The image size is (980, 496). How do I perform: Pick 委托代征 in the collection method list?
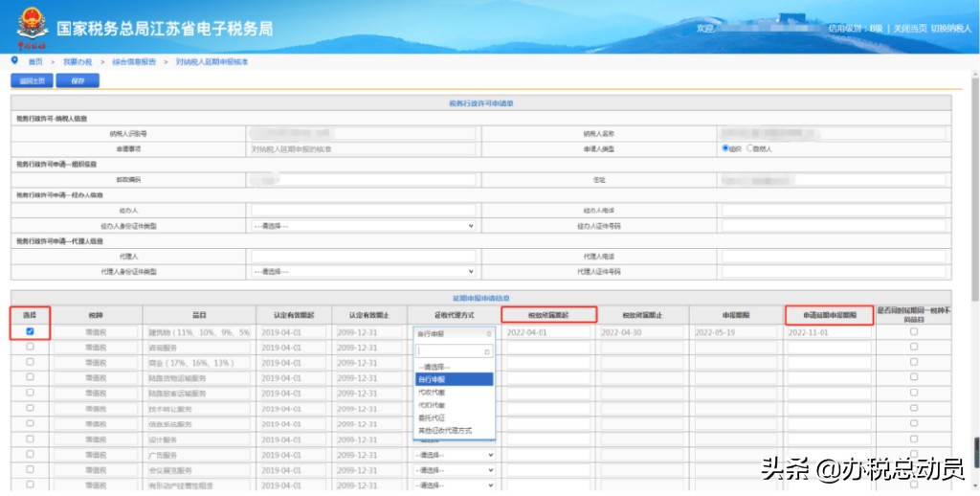432,418
